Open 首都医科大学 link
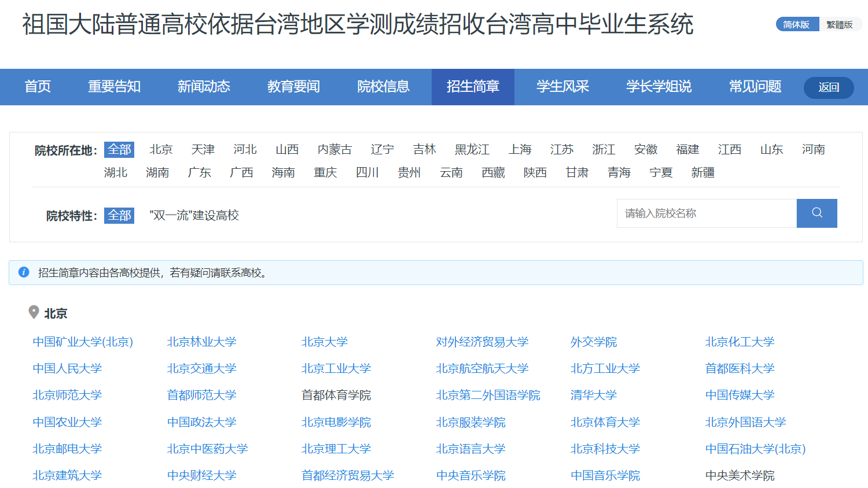This screenshot has width=868, height=488. click(740, 369)
